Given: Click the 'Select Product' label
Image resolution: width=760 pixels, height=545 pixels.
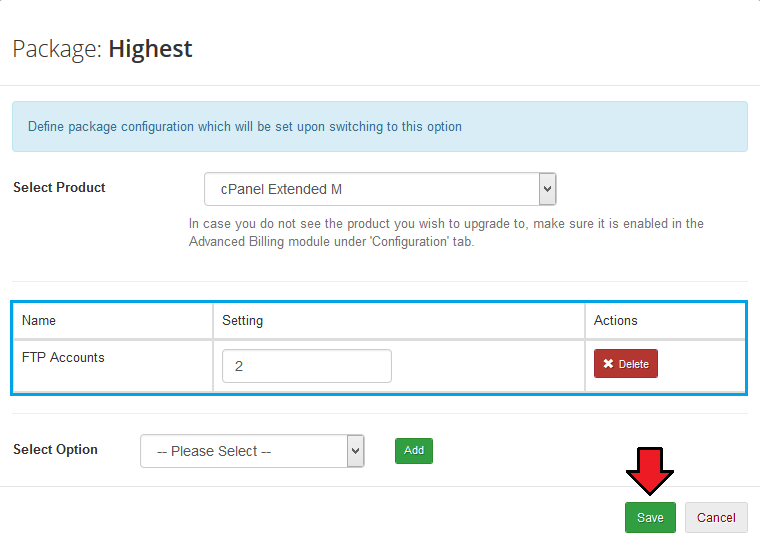Looking at the screenshot, I should tap(59, 188).
